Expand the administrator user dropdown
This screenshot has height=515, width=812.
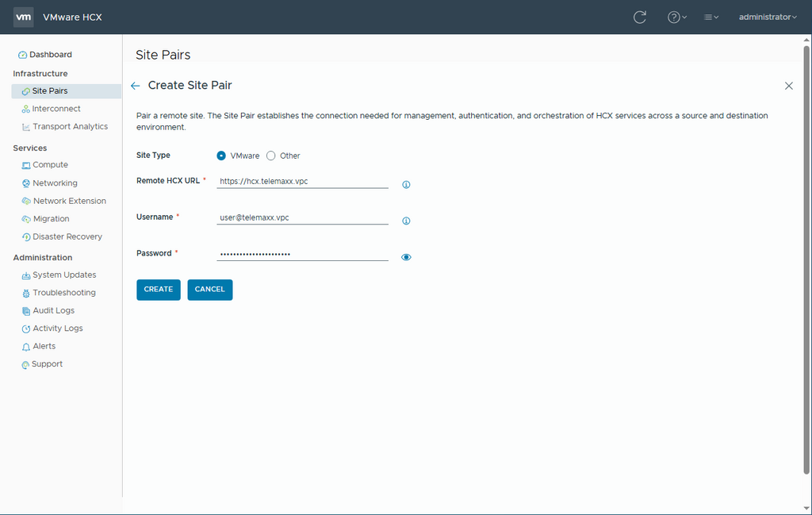[767, 17]
